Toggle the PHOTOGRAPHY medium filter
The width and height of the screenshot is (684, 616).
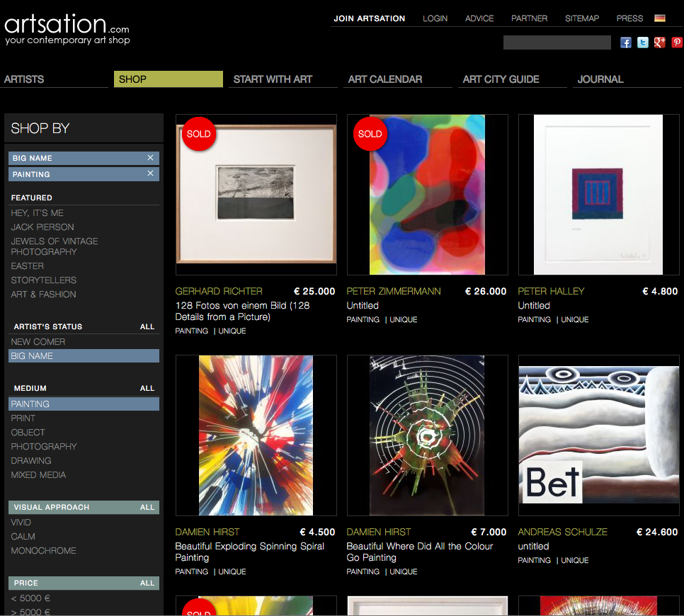point(44,447)
